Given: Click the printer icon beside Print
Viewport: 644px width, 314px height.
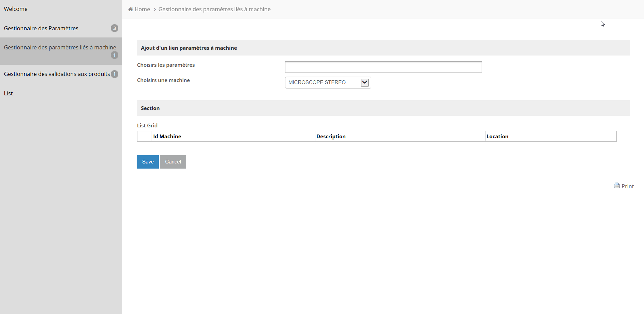Looking at the screenshot, I should (x=617, y=186).
